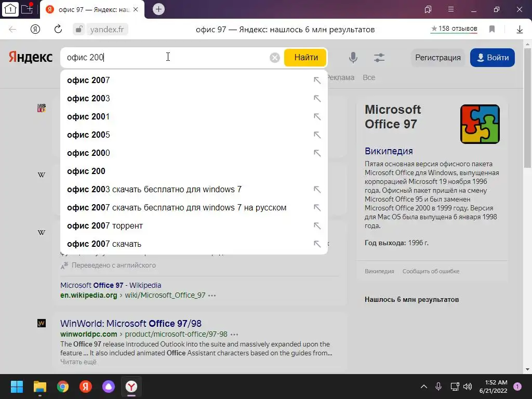The width and height of the screenshot is (532, 399).
Task: Open winworldpc.com result options (three dots)
Action: (234, 335)
